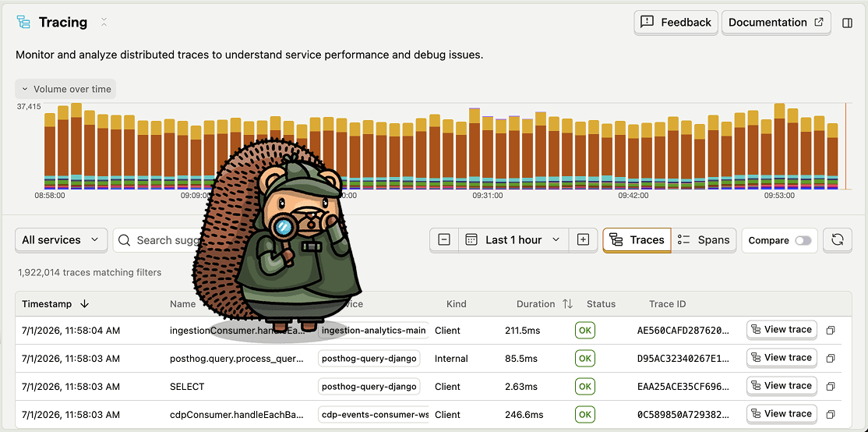
Task: Copy trace ID 0C589850A729382
Action: point(831,414)
